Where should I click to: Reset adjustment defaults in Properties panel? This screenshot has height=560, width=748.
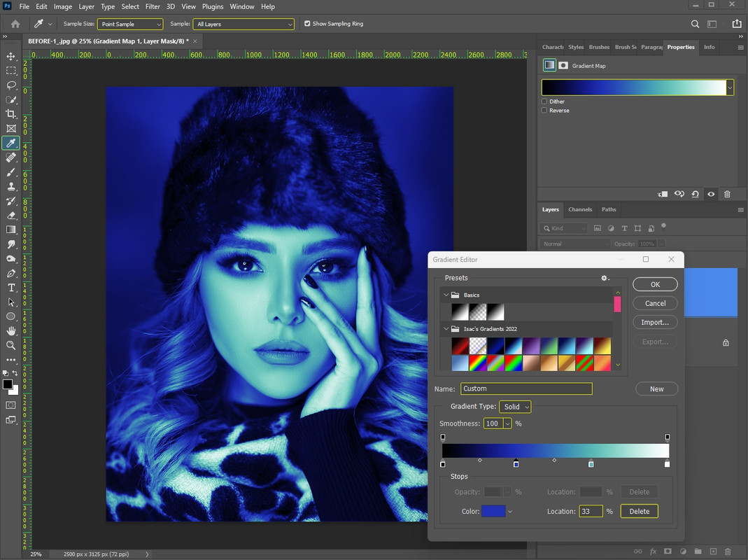click(x=695, y=195)
